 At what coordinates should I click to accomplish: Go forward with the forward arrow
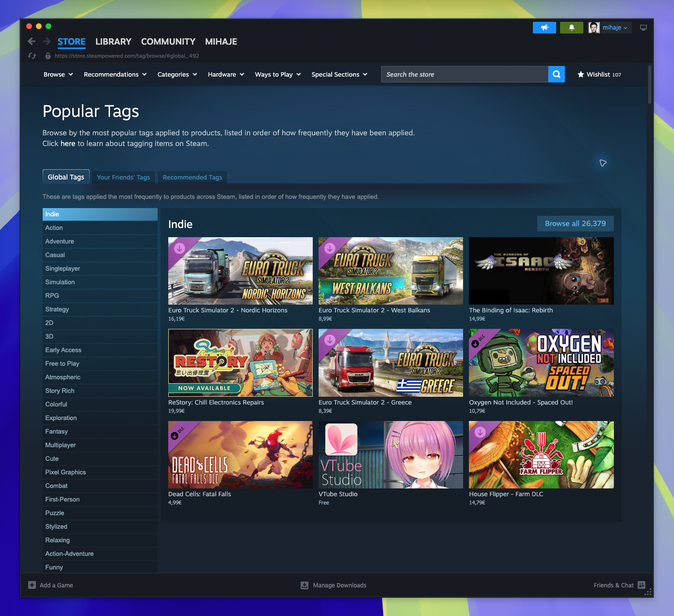tap(47, 42)
